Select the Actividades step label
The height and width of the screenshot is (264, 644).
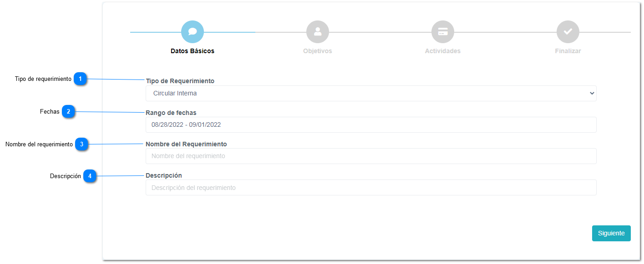click(443, 51)
